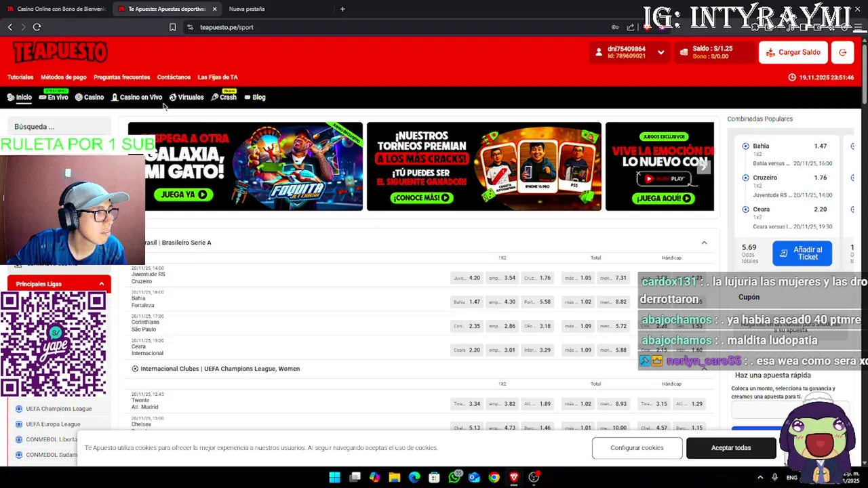Click the CONMEBOL Libertadores sidebar icon
Viewport: 868px width, 488px height.
[x=19, y=439]
